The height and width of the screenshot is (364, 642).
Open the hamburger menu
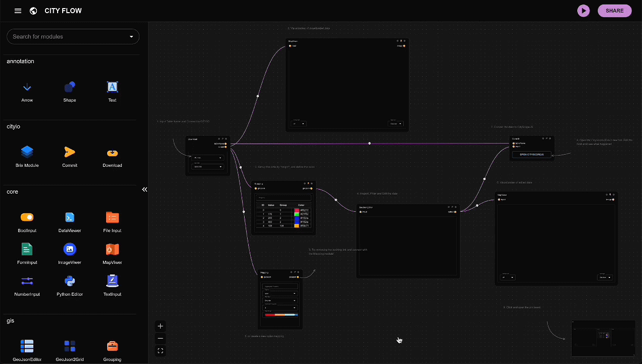(18, 11)
